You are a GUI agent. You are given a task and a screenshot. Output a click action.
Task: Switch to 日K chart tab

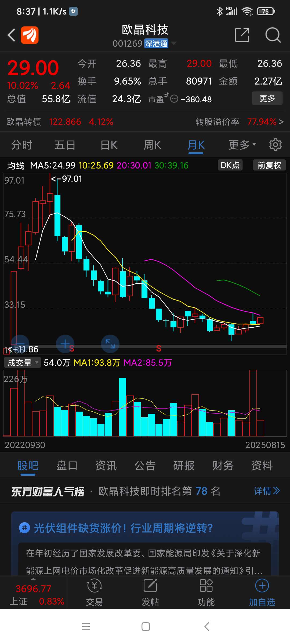(x=109, y=145)
